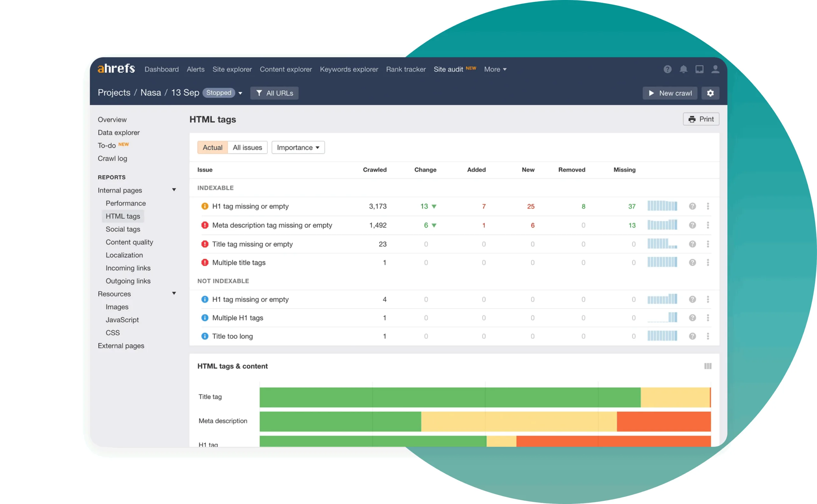Open Data explorer in sidebar
Viewport: 817px width, 504px height.
[119, 133]
